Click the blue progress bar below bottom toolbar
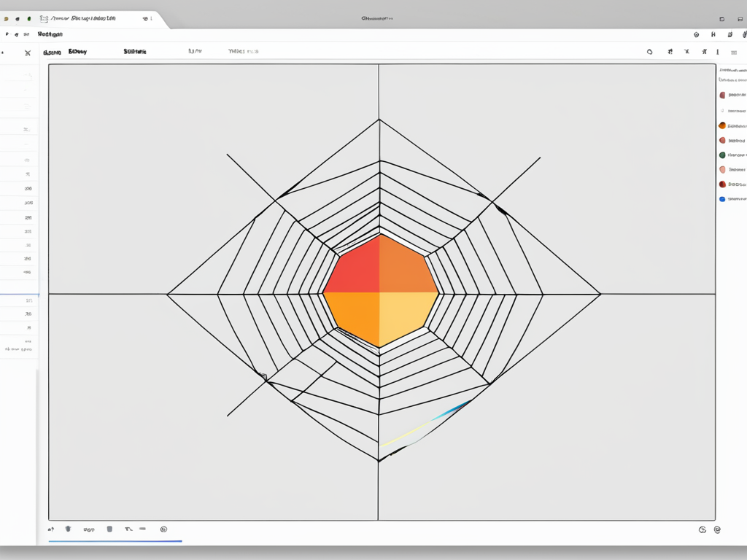747x560 pixels. tap(115, 541)
